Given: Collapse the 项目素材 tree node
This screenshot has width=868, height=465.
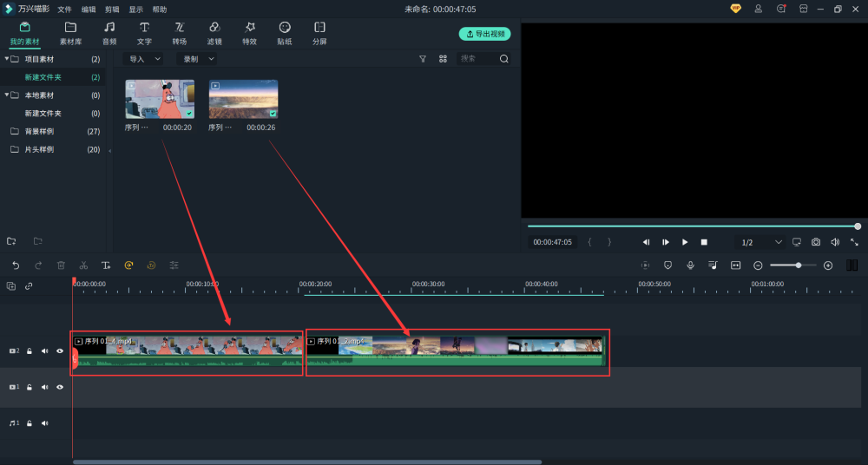Looking at the screenshot, I should (7, 59).
